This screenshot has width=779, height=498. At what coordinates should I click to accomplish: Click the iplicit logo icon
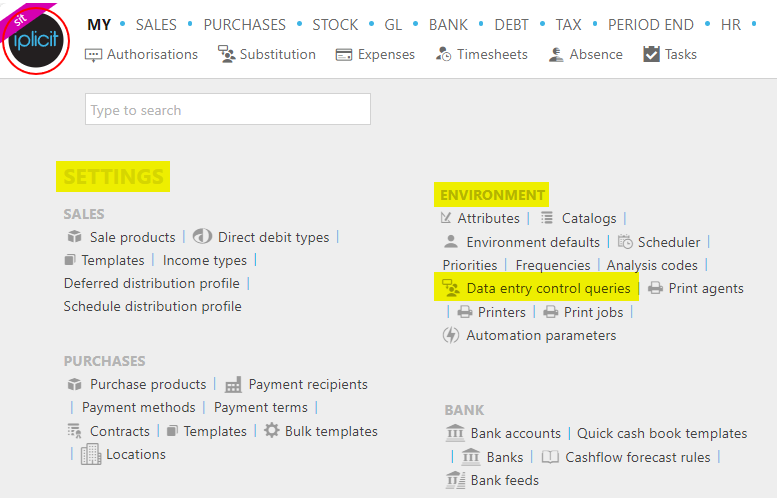(x=35, y=40)
